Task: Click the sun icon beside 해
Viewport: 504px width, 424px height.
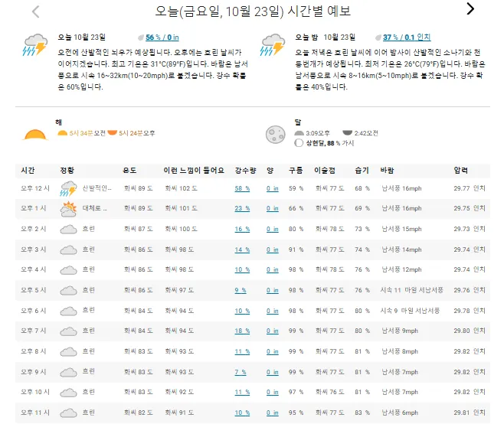Action: point(35,134)
